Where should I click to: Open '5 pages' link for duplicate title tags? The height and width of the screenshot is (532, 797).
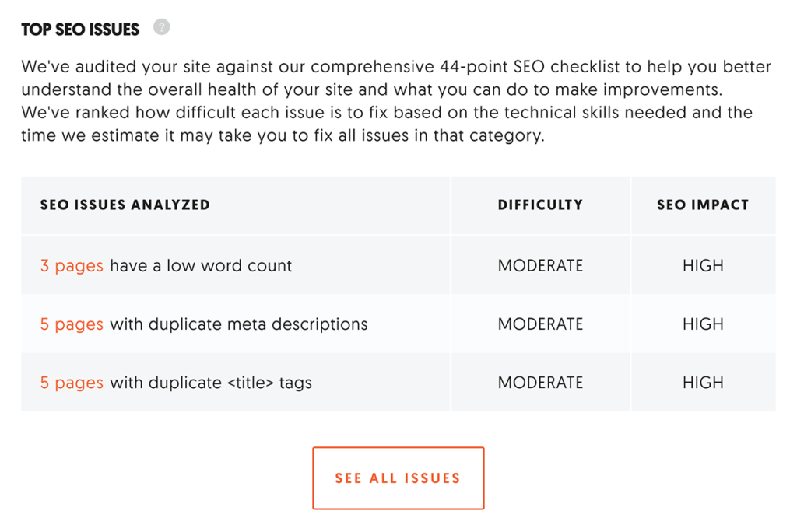[72, 383]
